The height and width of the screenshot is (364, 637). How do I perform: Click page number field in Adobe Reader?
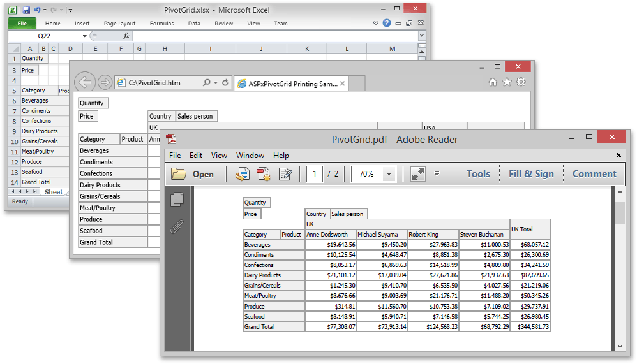coord(315,174)
